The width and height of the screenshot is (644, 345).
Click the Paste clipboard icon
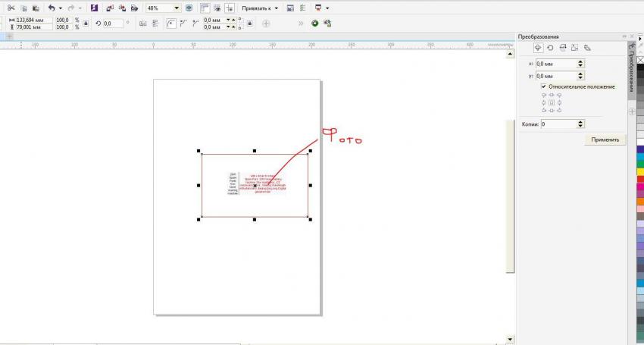point(35,8)
